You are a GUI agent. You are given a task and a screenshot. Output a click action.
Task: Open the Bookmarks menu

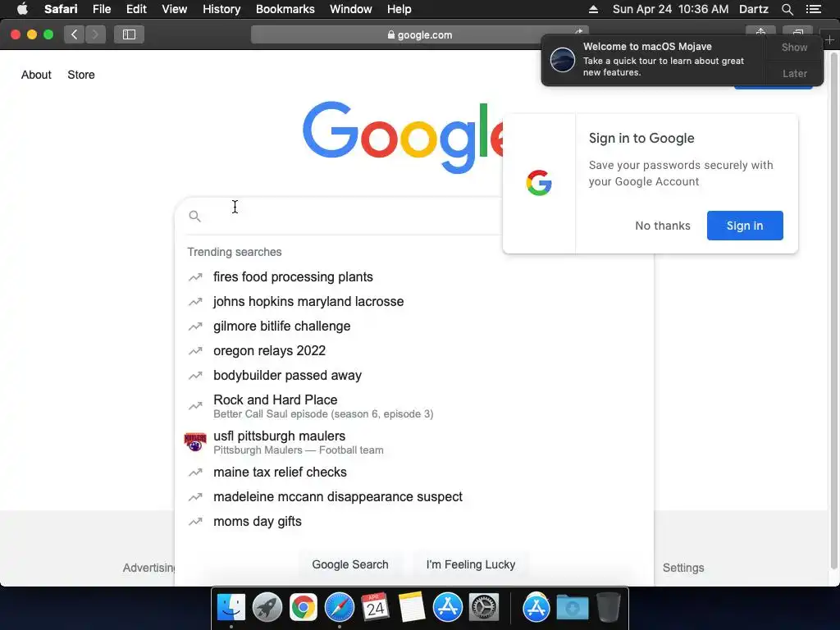pos(285,9)
